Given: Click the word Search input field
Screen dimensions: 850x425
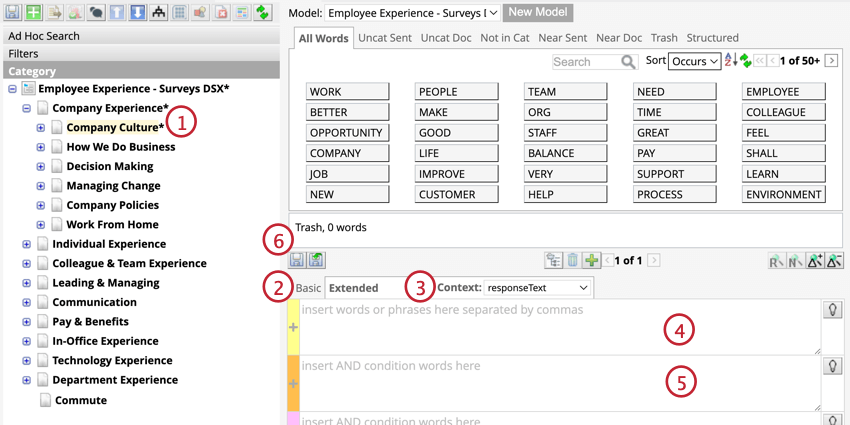Looking at the screenshot, I should 585,61.
